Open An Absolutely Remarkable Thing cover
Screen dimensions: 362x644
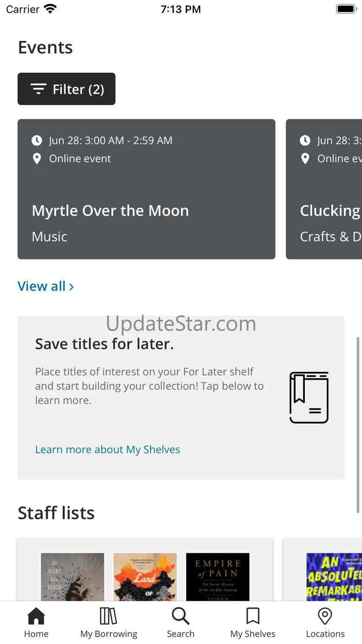pyautogui.click(x=334, y=577)
